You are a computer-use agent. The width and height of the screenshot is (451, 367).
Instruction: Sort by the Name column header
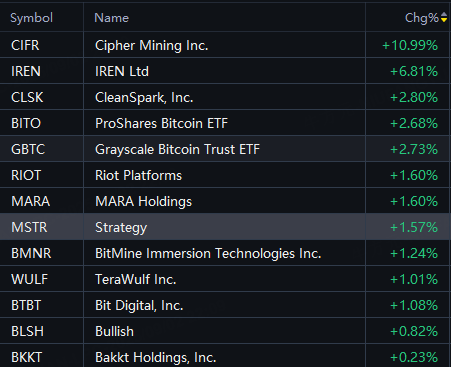click(x=111, y=18)
